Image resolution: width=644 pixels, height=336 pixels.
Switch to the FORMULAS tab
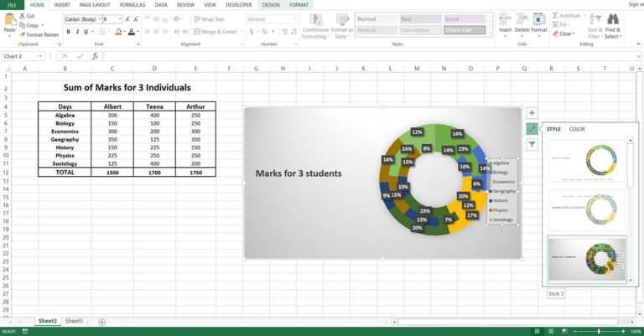132,5
